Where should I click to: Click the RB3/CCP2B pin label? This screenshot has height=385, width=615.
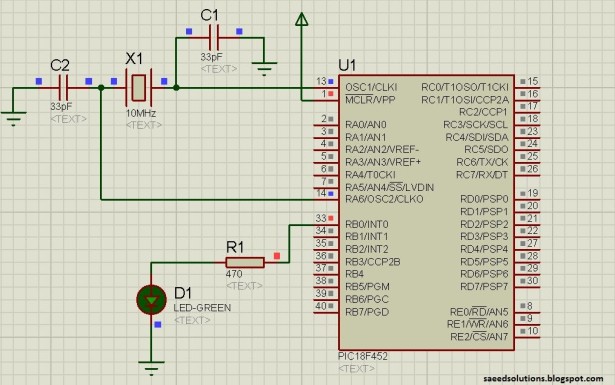point(373,262)
